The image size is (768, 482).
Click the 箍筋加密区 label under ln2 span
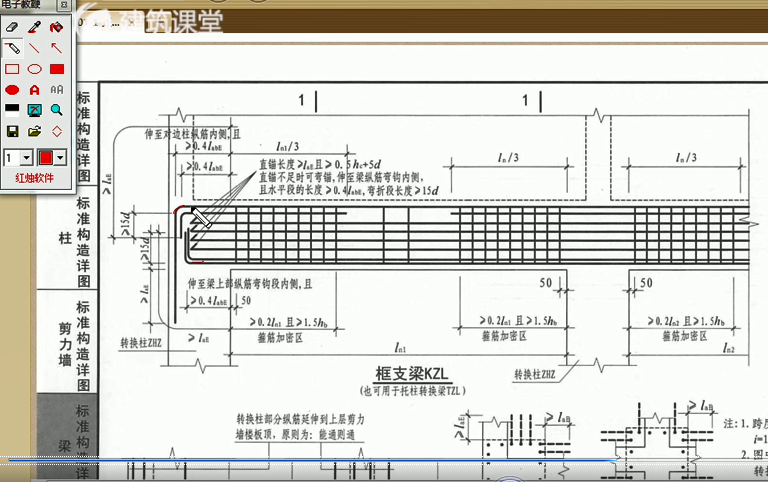tap(685, 336)
